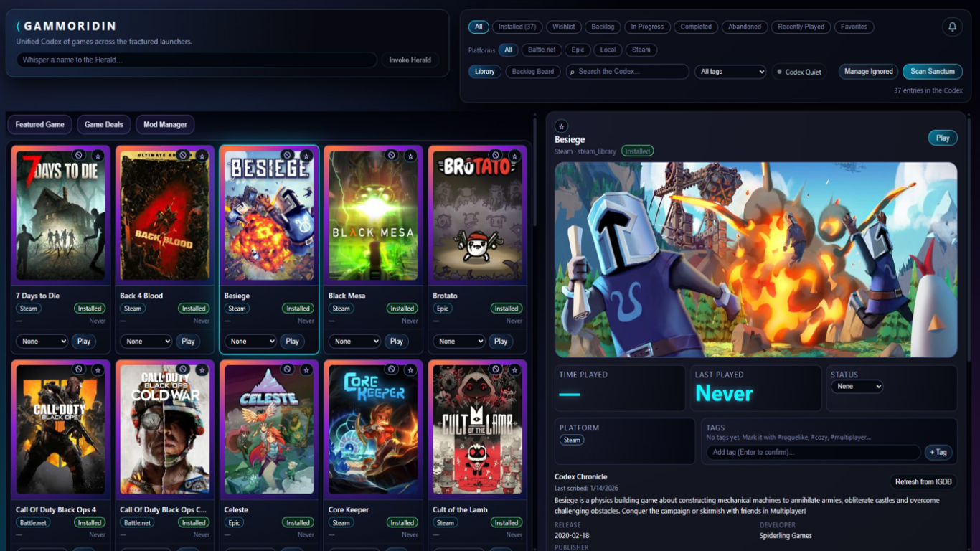Play Brotato from its card
Viewport: 980px width, 551px height.
(x=501, y=342)
